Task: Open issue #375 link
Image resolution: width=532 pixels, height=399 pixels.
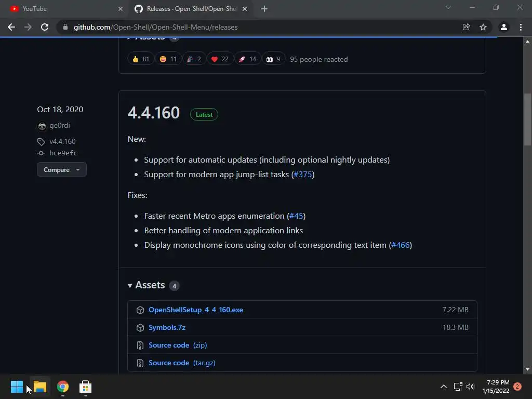Action: [303, 175]
